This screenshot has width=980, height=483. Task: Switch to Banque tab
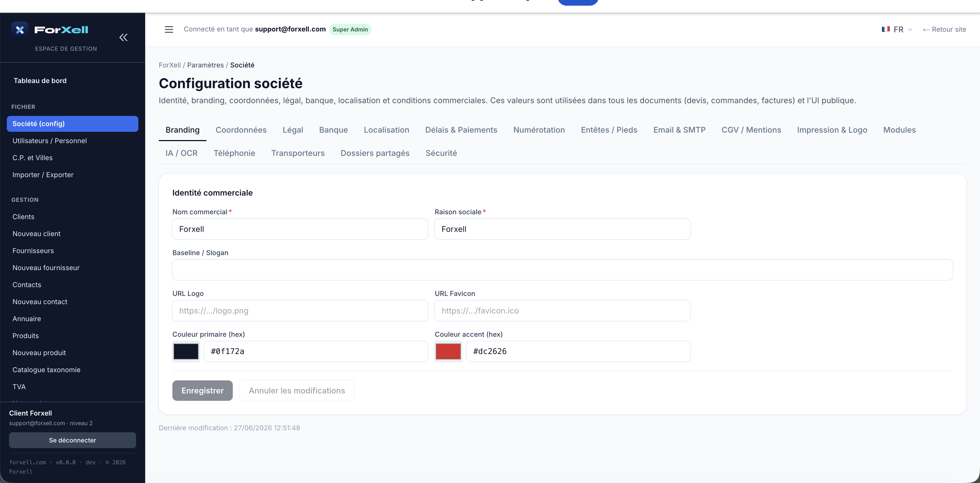tap(333, 130)
